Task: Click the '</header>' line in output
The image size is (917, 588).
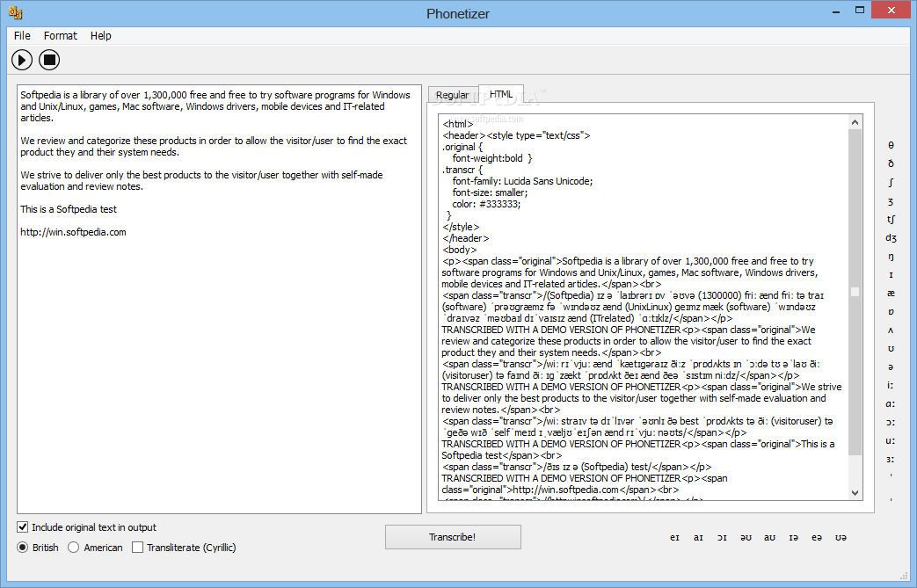Action: point(465,238)
